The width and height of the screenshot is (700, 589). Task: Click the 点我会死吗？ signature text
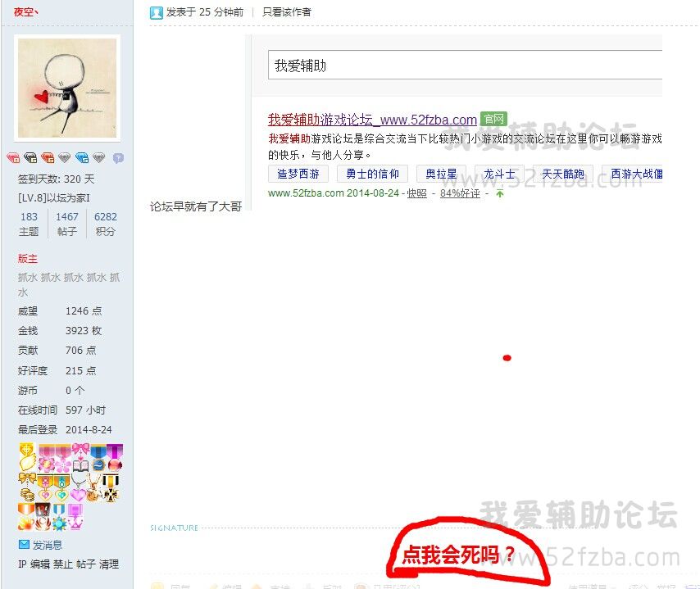point(458,555)
